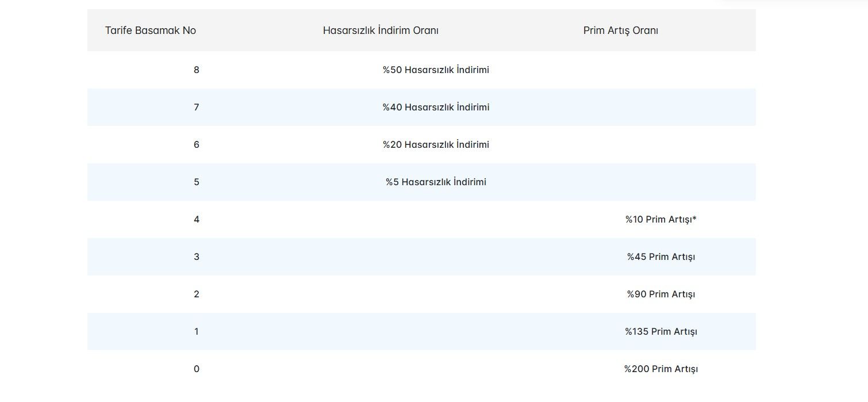Select tariff step number 5
This screenshot has width=868, height=402.
click(x=197, y=182)
